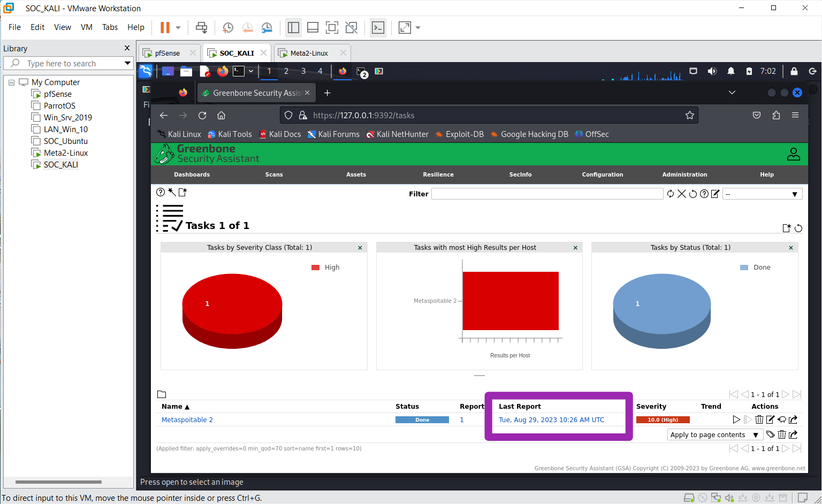822x504 pixels.
Task: Open Kali panel notifications bell
Action: coord(730,71)
